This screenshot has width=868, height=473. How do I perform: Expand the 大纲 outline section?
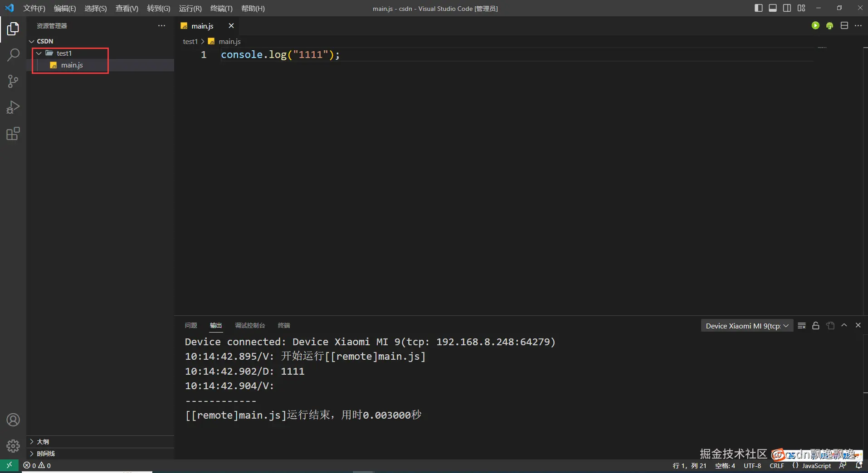click(100, 442)
